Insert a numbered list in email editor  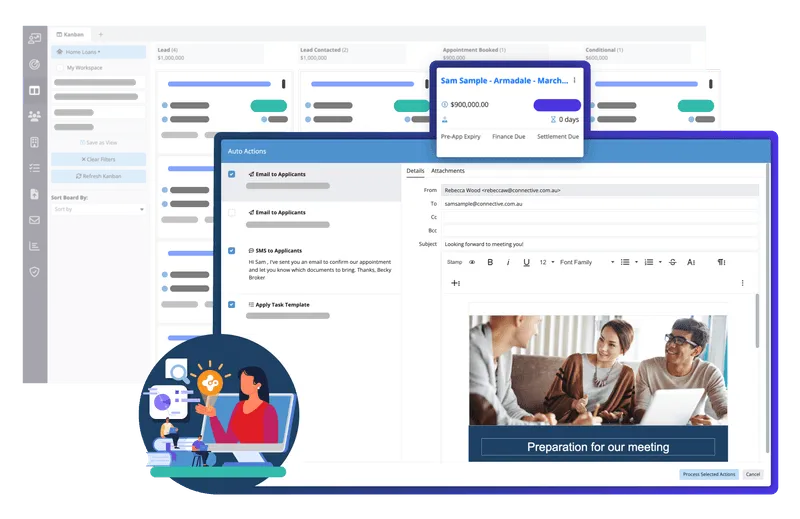[x=649, y=262]
